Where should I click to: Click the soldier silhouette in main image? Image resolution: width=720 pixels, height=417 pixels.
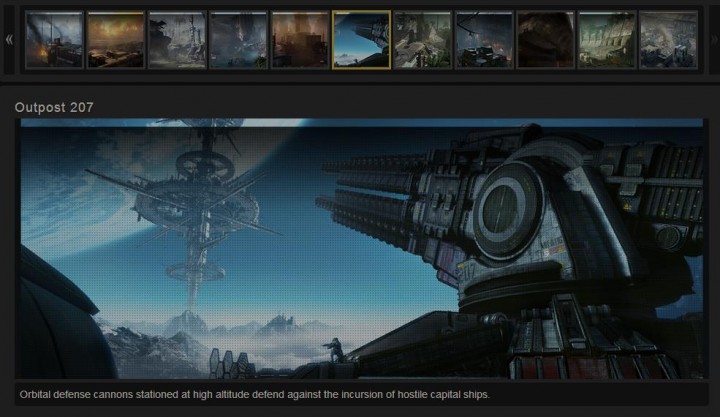[333, 348]
